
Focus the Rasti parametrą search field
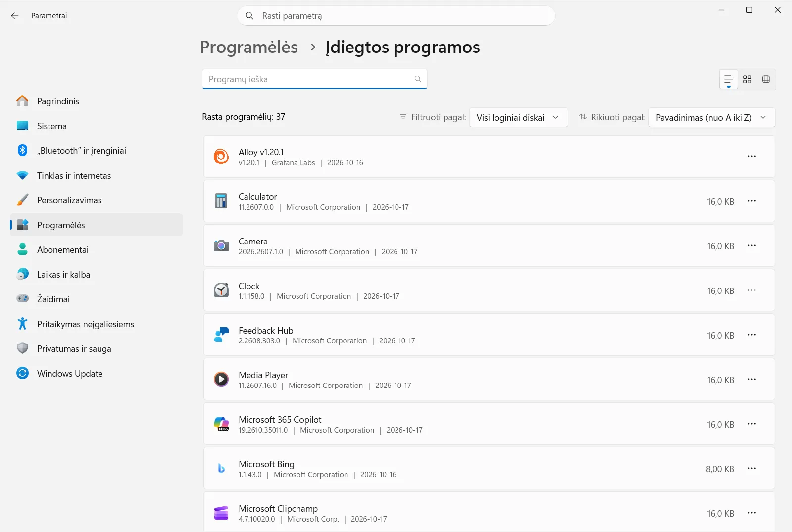pos(396,16)
